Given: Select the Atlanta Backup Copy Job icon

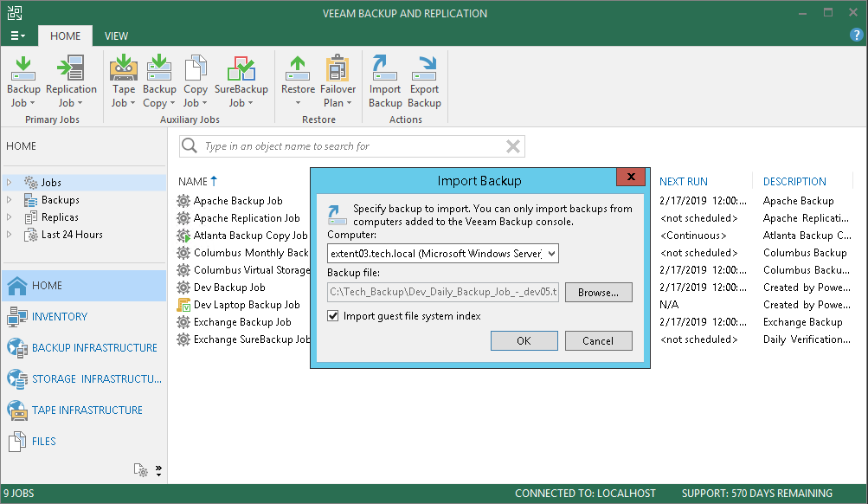Looking at the screenshot, I should [183, 236].
